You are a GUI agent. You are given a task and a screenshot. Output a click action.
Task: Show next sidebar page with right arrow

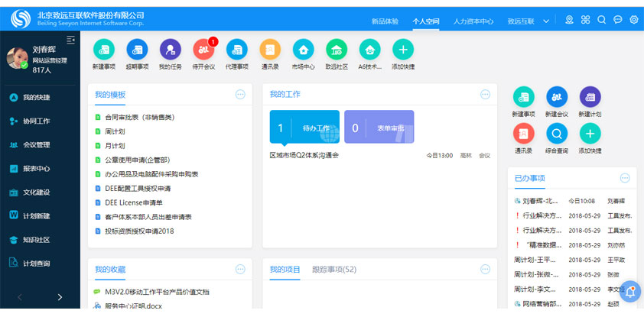(x=60, y=297)
